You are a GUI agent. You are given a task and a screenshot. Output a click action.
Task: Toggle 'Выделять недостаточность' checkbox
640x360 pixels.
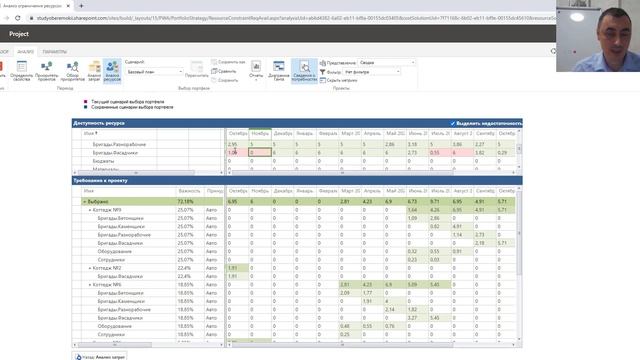click(453, 123)
